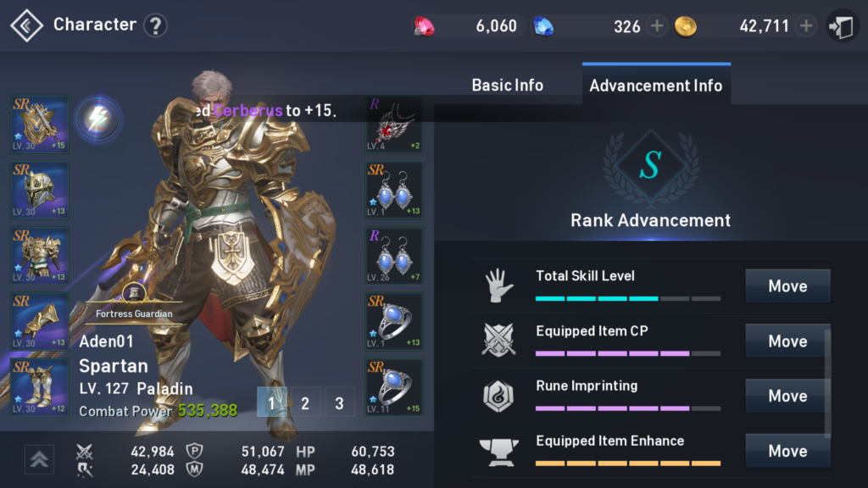Click Move for Rune Imprinting
The width and height of the screenshot is (868, 488).
787,396
